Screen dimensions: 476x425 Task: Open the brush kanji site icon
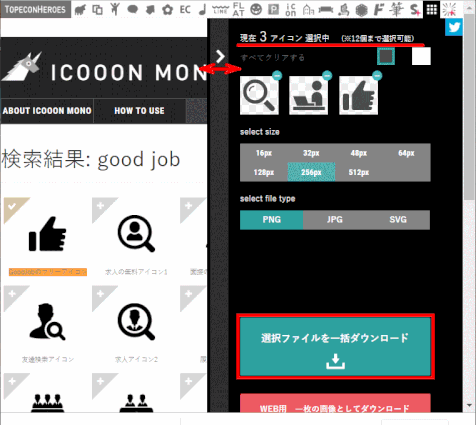point(396,9)
